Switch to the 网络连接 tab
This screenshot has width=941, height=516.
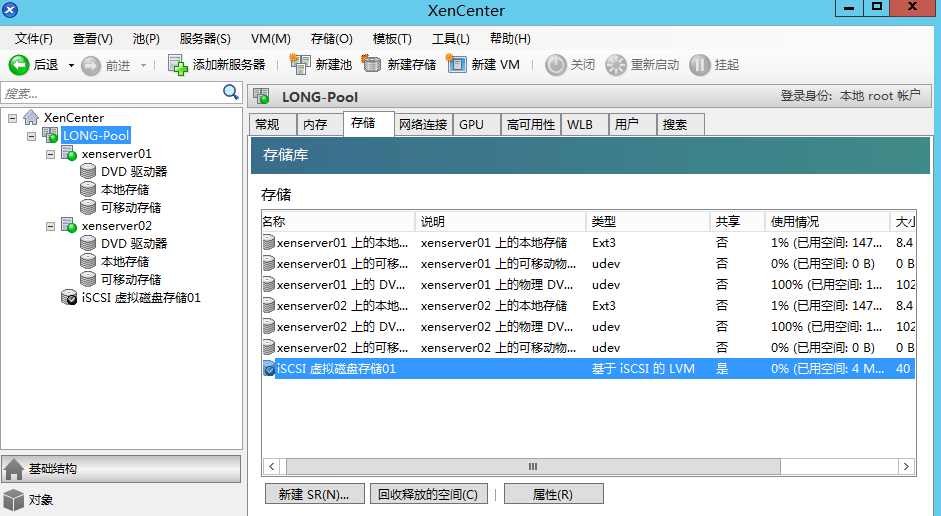pyautogui.click(x=423, y=125)
